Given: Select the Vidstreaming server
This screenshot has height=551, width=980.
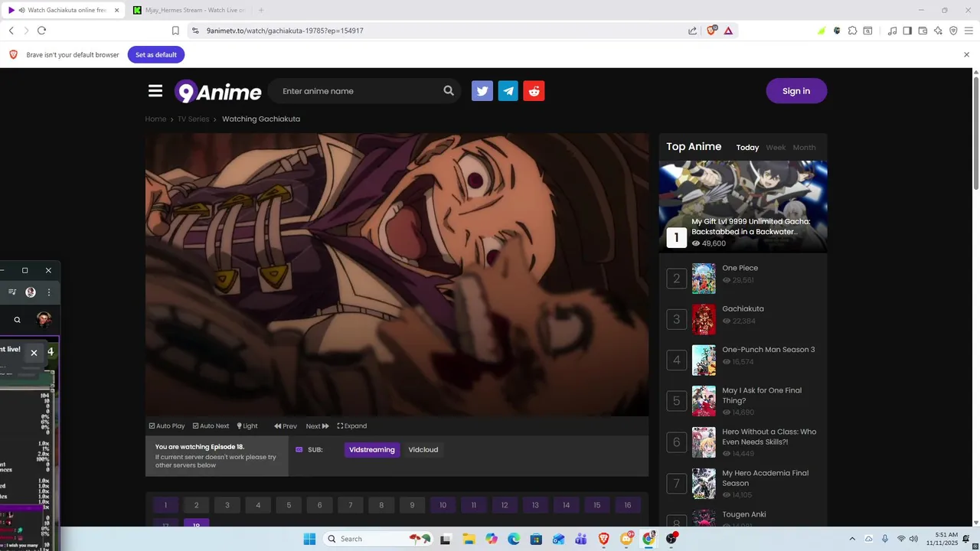Looking at the screenshot, I should click(x=372, y=450).
